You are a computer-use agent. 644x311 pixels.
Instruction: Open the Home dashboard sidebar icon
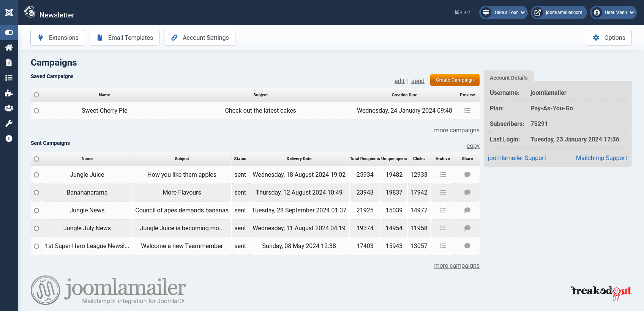[9, 47]
